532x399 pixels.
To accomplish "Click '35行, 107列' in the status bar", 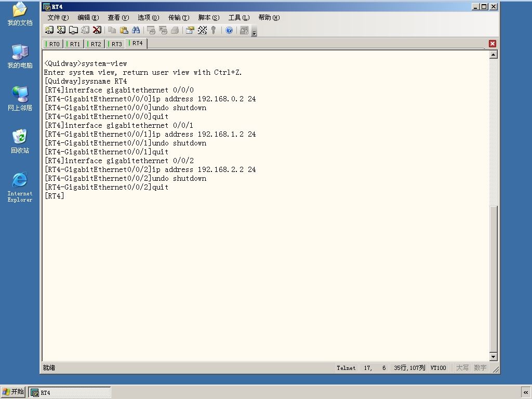I will pyautogui.click(x=409, y=368).
